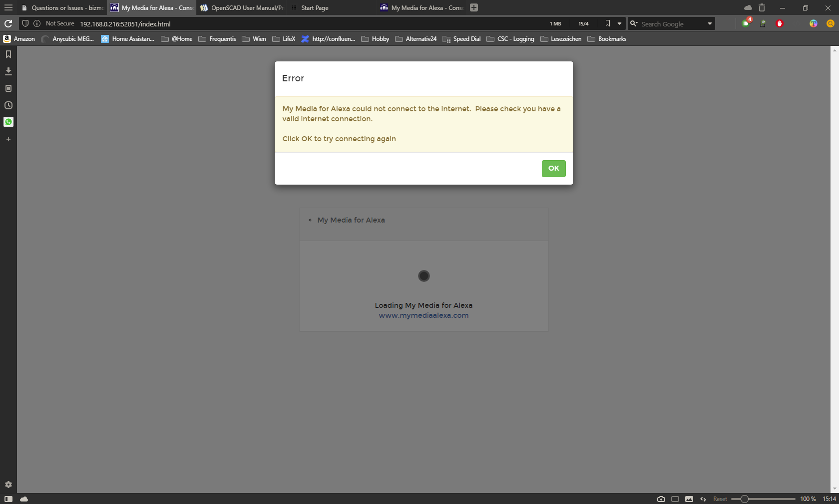The height and width of the screenshot is (504, 839).
Task: Open the Bookmarks panel in sidebar
Action: [x=8, y=54]
